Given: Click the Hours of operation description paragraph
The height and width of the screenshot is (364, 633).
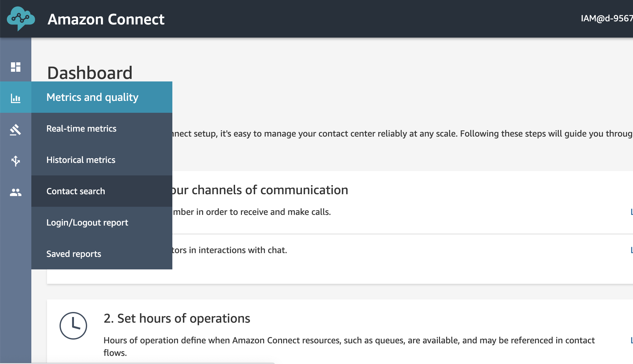Looking at the screenshot, I should [x=349, y=346].
